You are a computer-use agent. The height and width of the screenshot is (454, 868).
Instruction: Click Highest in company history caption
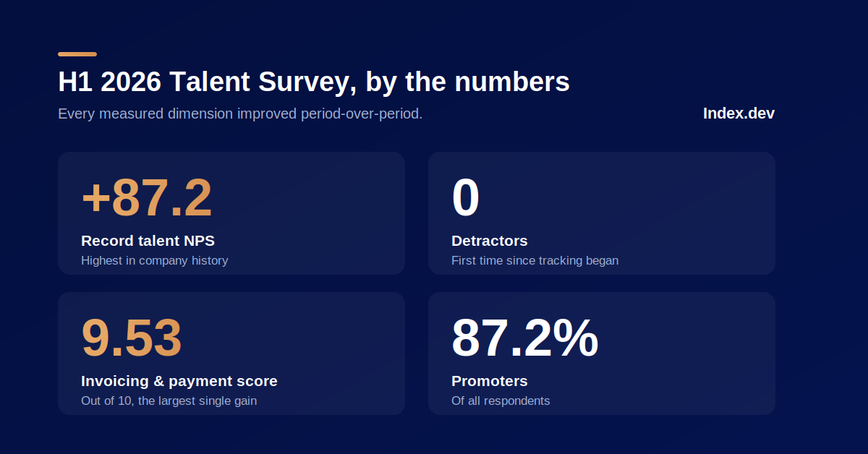(x=155, y=260)
